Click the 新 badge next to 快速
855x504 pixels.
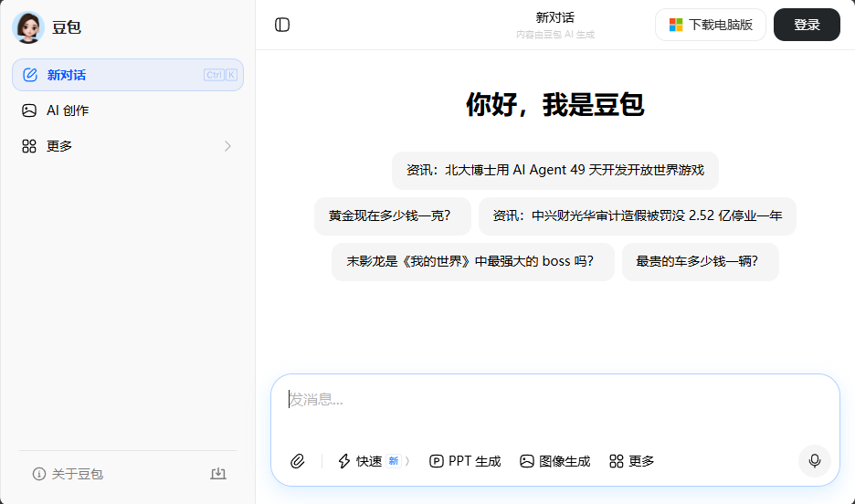coord(394,461)
